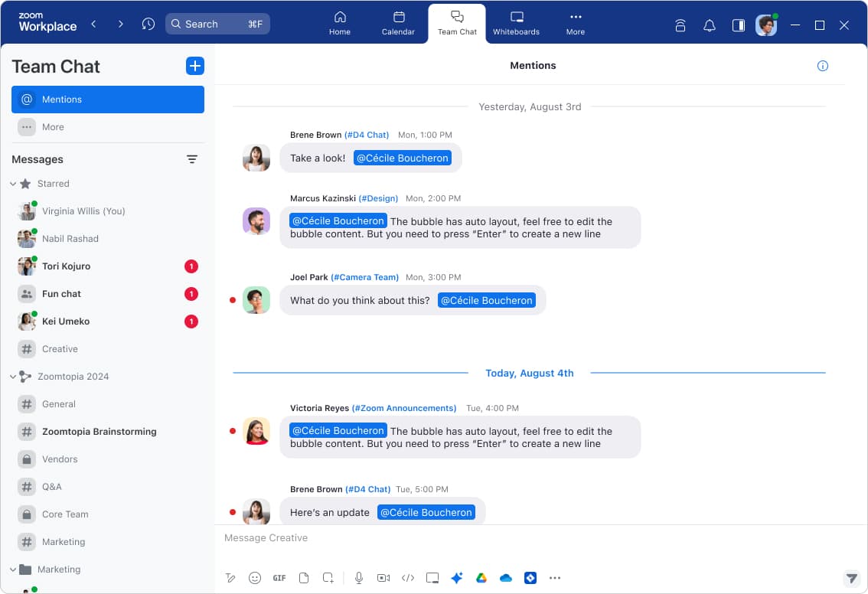Open the #D4 Chat link at 1:00 PM
The height and width of the screenshot is (594, 868).
(367, 135)
